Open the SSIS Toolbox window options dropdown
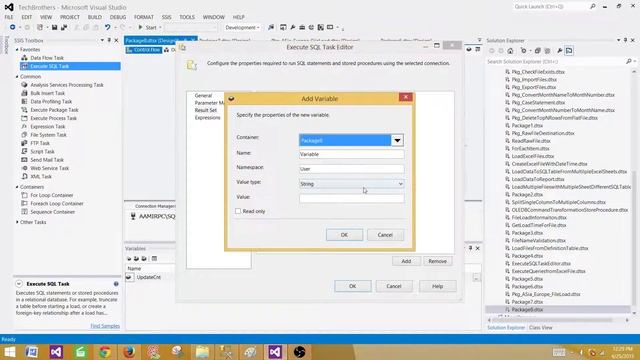Image resolution: width=640 pixels, height=360 pixels. point(102,40)
